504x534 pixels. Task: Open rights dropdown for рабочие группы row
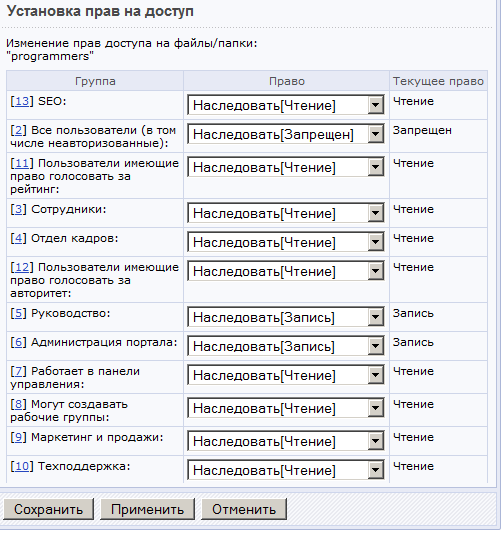pos(285,408)
